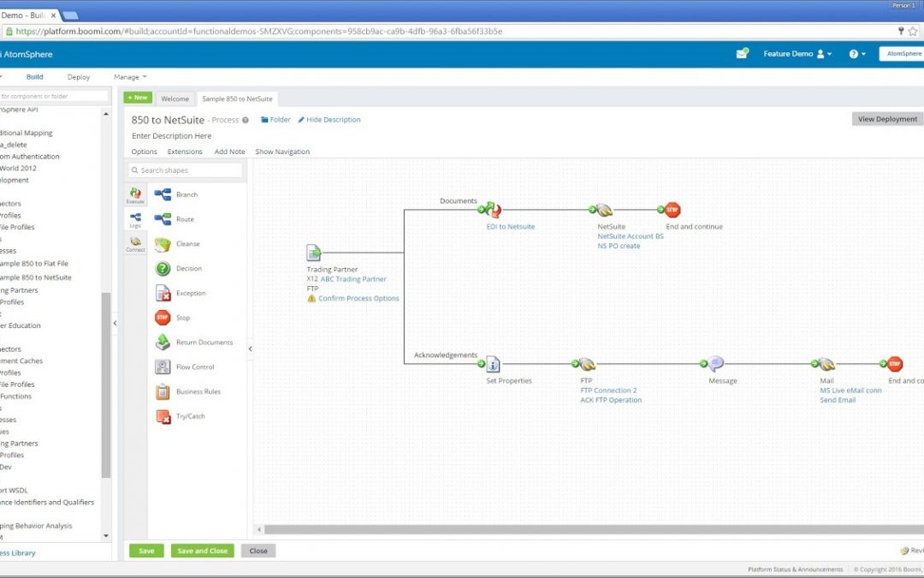Open NetSuite Account BS connection link
Image resolution: width=924 pixels, height=578 pixels.
point(631,236)
